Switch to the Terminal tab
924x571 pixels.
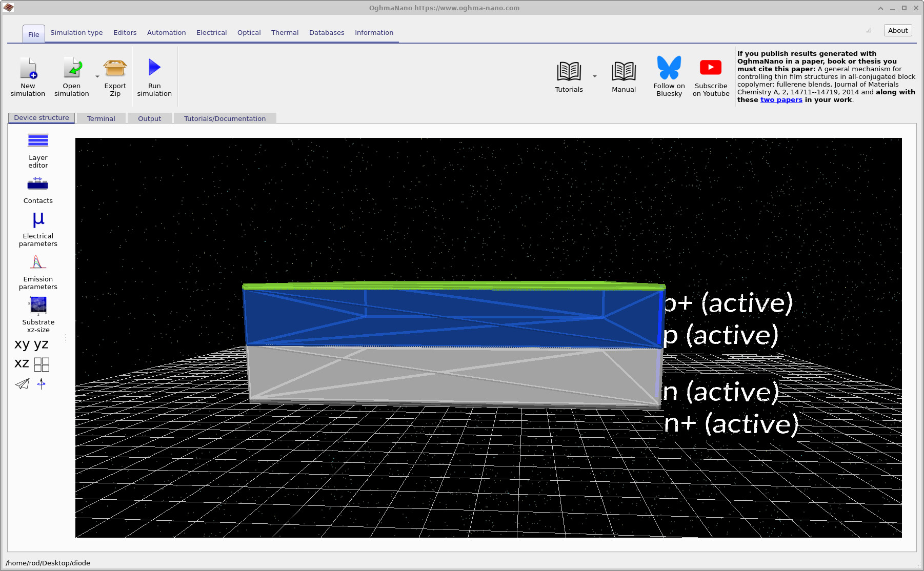point(101,118)
